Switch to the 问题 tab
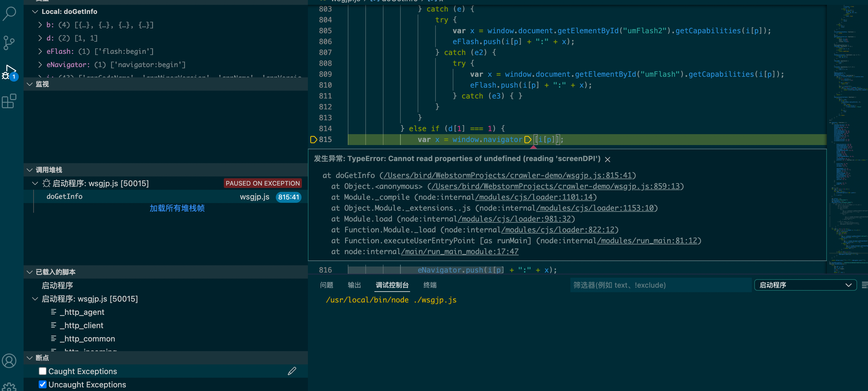 point(326,285)
